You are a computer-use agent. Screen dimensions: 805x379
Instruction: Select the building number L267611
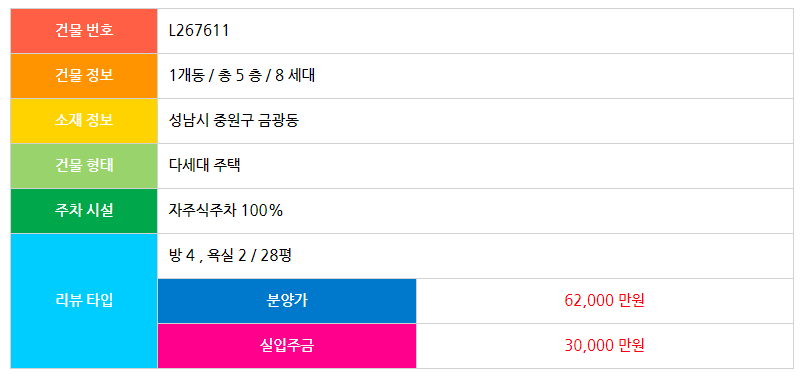point(199,31)
